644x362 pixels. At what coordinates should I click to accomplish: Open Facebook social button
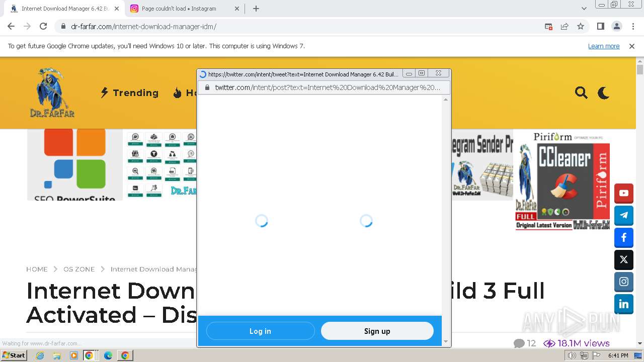click(624, 237)
